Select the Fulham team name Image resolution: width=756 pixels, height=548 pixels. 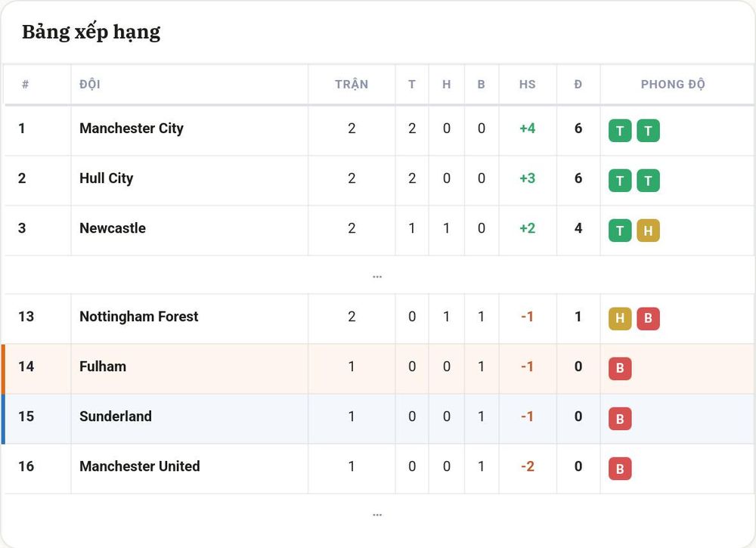103,367
